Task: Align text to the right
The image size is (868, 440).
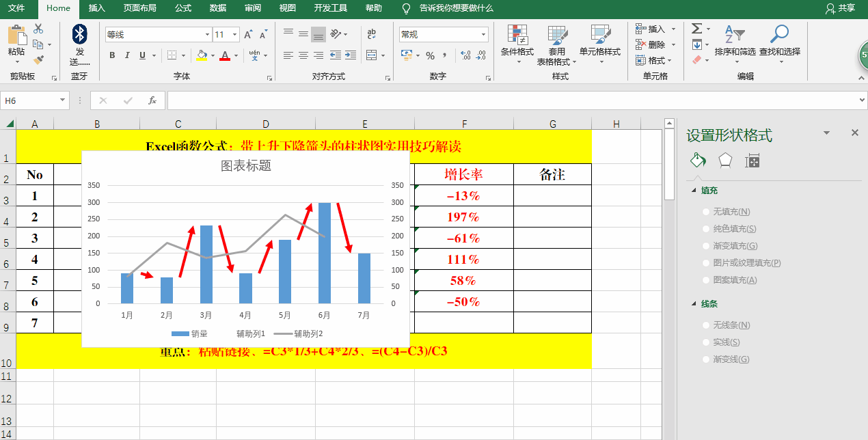Action: coord(318,55)
